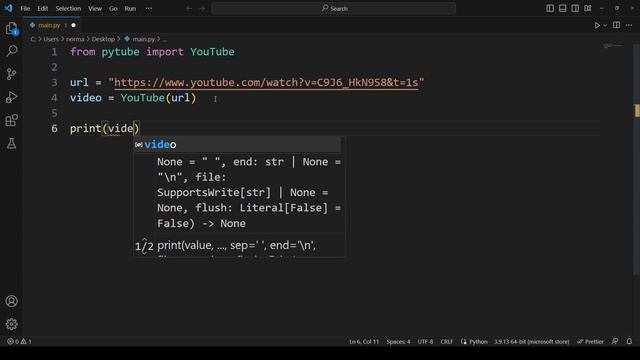The height and width of the screenshot is (360, 640).
Task: Change line endings via CRLF
Action: [447, 342]
